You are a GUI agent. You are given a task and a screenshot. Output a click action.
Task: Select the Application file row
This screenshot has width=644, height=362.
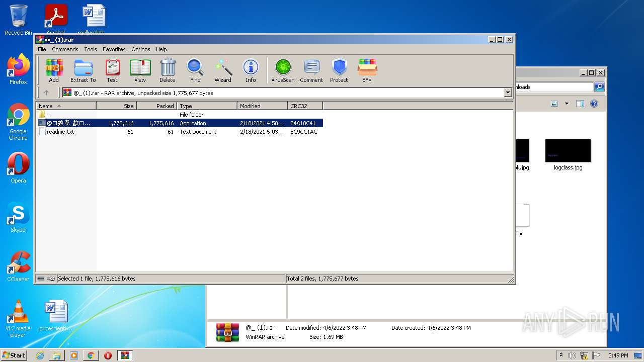180,123
